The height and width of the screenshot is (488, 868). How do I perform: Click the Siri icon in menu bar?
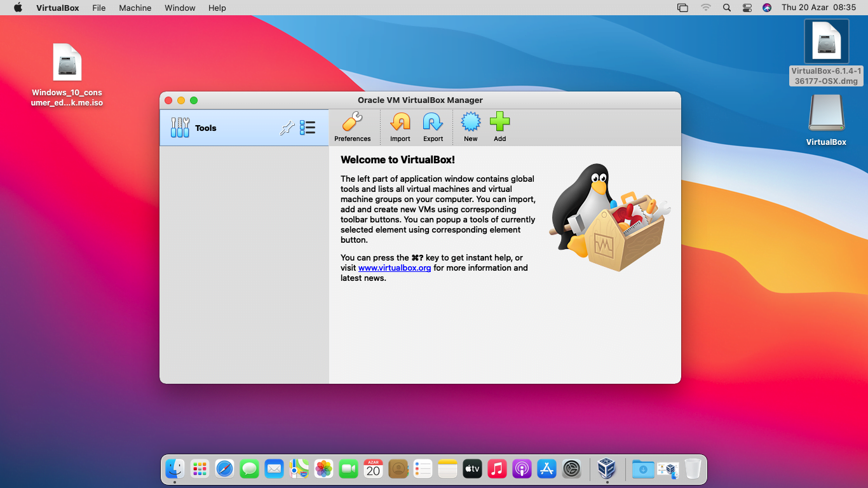coord(767,8)
